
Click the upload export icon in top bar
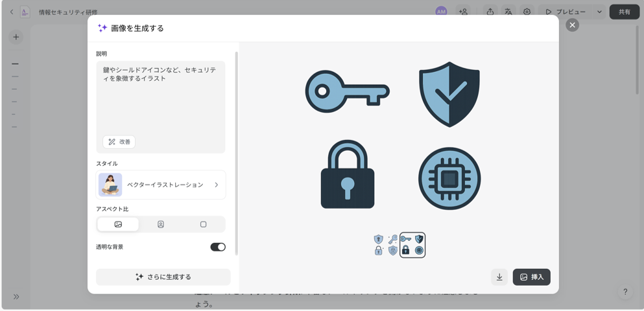[x=490, y=12]
